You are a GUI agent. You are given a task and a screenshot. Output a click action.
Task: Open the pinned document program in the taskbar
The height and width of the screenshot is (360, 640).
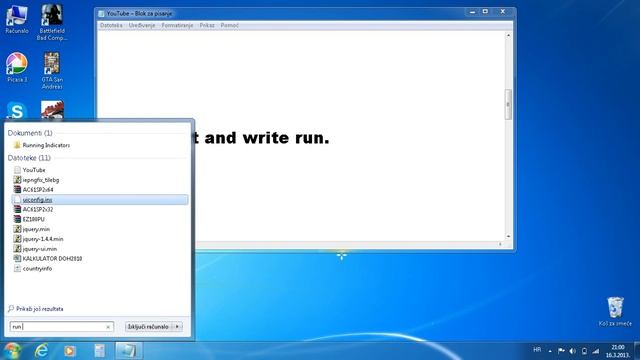(99, 351)
